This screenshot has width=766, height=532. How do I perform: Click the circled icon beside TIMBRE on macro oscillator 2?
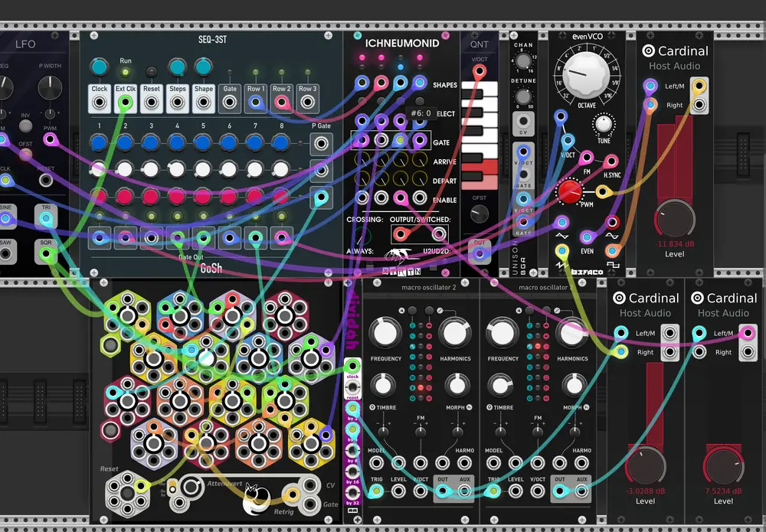[x=372, y=407]
